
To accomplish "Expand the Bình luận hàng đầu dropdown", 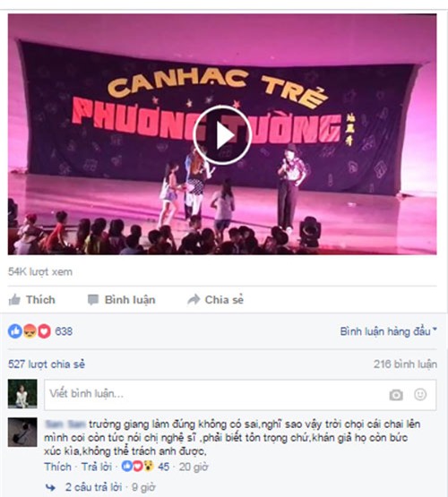I will click(388, 331).
